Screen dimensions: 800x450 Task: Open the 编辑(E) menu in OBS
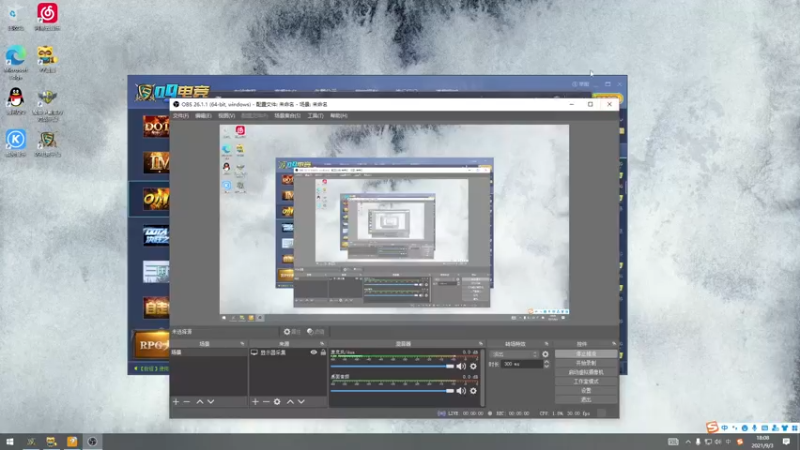203,116
